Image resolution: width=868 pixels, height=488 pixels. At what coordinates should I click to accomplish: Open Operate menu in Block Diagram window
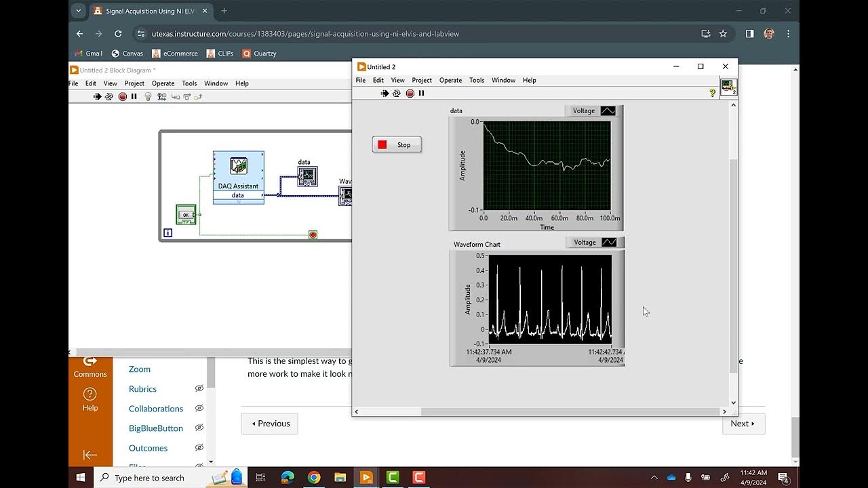tap(163, 83)
